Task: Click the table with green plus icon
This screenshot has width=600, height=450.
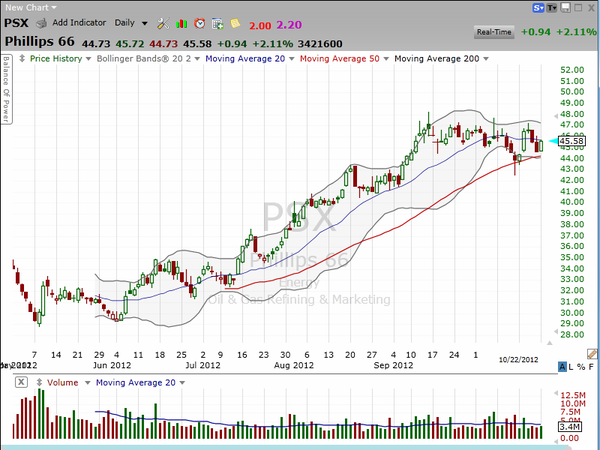Action: [217, 24]
